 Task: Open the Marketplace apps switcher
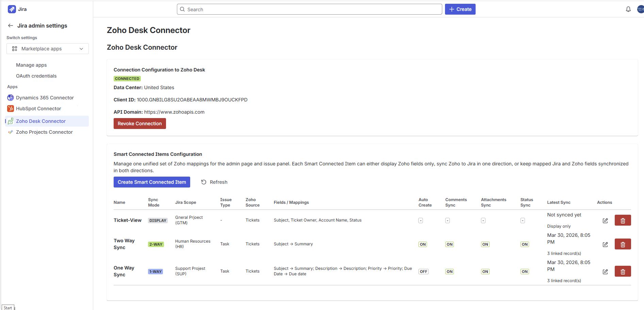point(47,49)
